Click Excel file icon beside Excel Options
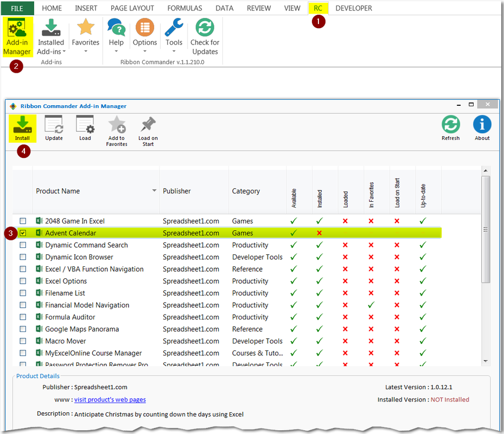The width and height of the screenshot is (504, 434). coord(39,281)
